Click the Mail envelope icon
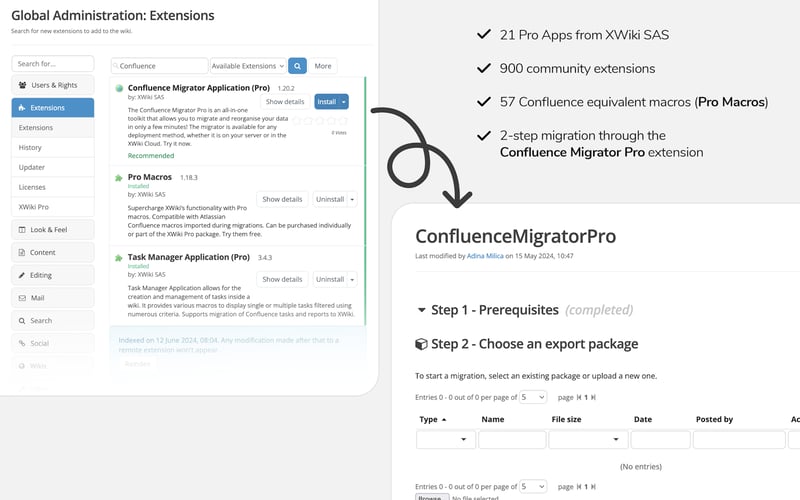The width and height of the screenshot is (800, 500). [22, 298]
